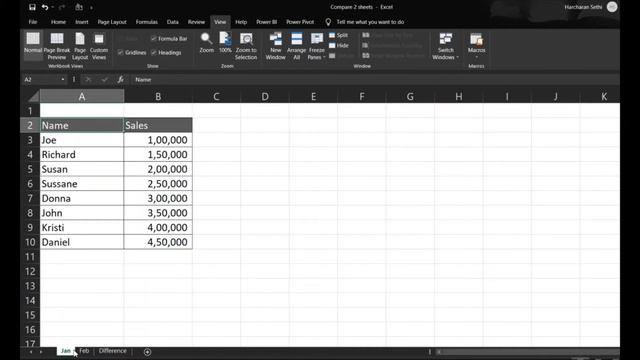640x360 pixels.
Task: Click the Synchronous Scrolling icon
Action: click(x=366, y=46)
